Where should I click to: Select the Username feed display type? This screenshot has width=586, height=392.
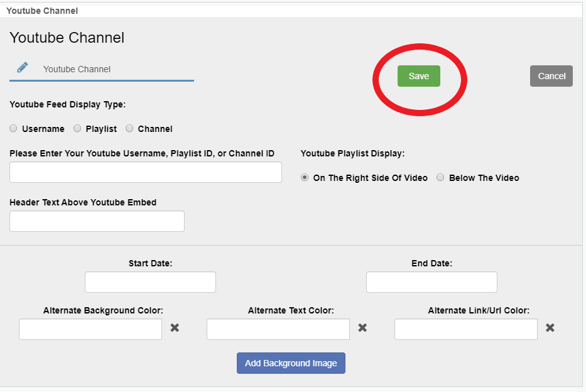point(14,129)
